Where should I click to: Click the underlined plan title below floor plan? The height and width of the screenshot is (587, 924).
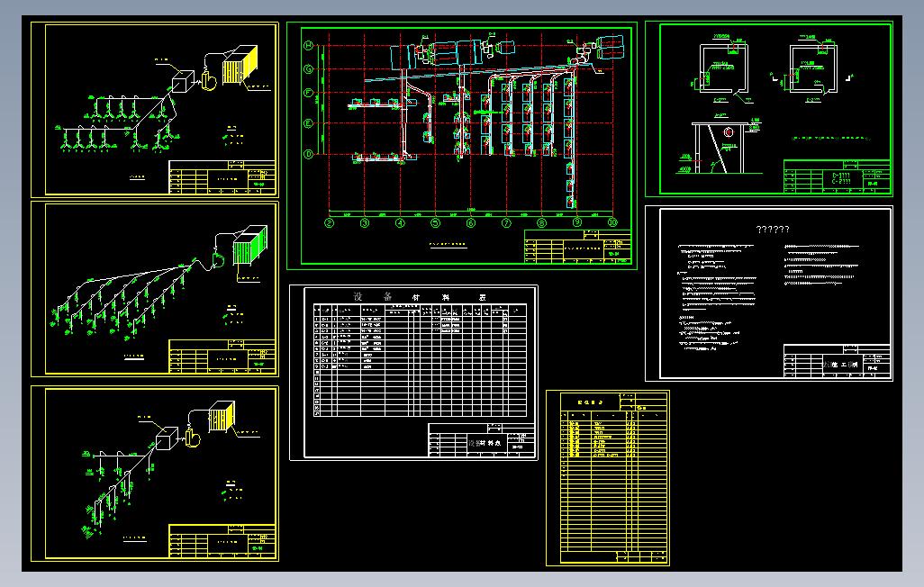click(448, 244)
